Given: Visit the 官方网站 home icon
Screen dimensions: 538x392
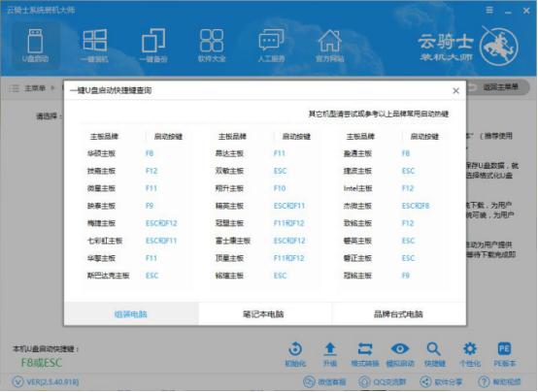Looking at the screenshot, I should click(330, 46).
